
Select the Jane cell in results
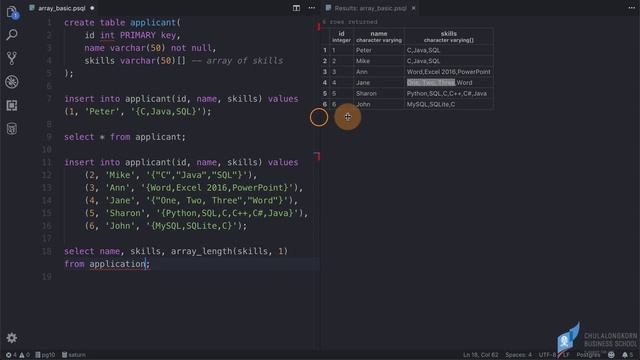click(x=379, y=82)
